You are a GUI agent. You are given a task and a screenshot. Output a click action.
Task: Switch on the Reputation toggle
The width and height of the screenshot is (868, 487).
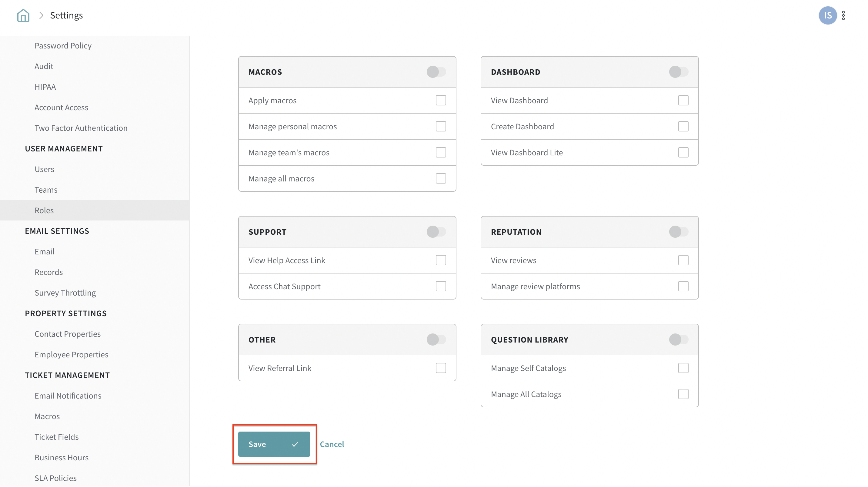coord(678,232)
